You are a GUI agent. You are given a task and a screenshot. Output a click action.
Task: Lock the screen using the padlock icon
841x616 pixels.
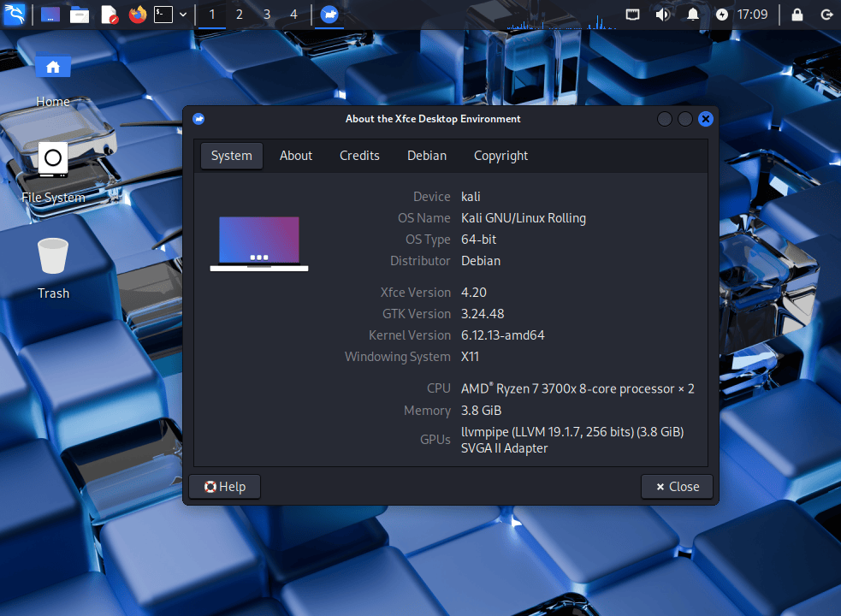click(797, 14)
